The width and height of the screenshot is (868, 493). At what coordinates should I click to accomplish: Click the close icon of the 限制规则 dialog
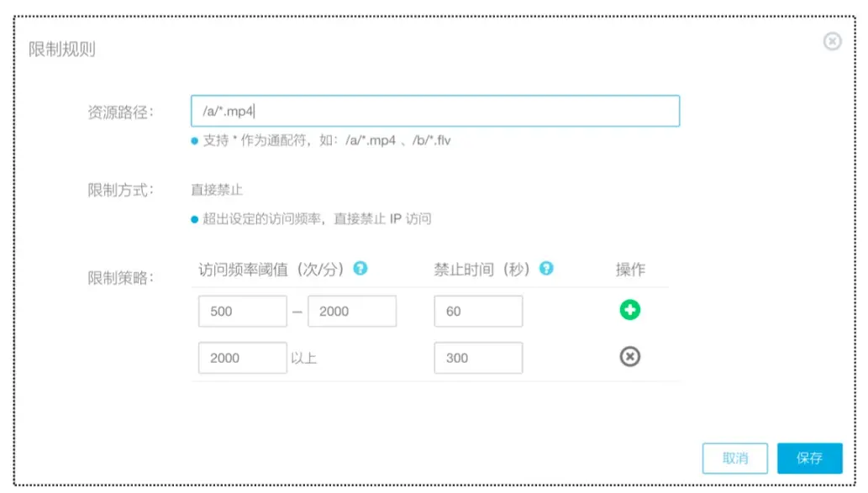[832, 42]
